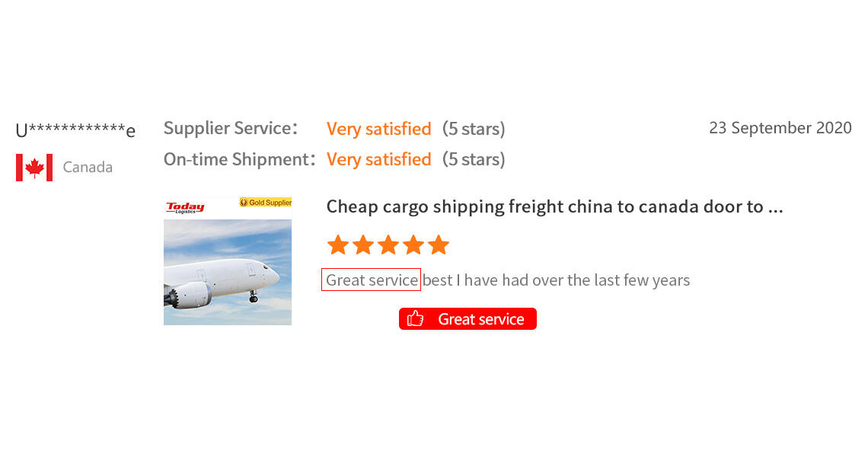Select the second orange rating star
Viewport: 868px width, 457px height.
pyautogui.click(x=363, y=245)
